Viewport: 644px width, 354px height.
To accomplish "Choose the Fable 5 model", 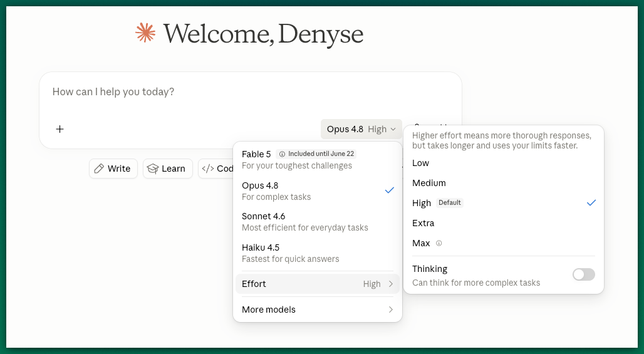I will pyautogui.click(x=318, y=159).
